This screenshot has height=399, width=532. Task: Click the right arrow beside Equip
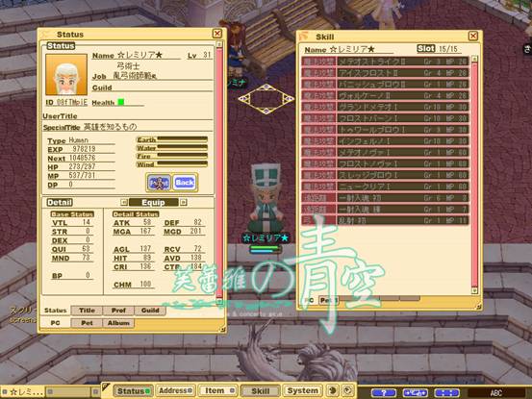[183, 202]
